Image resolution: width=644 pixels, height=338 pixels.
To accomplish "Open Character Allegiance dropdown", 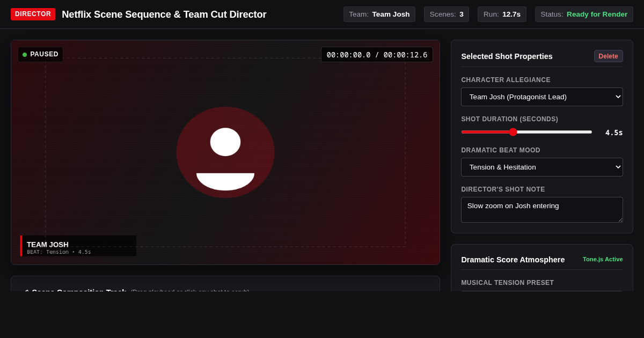I will 542,97.
